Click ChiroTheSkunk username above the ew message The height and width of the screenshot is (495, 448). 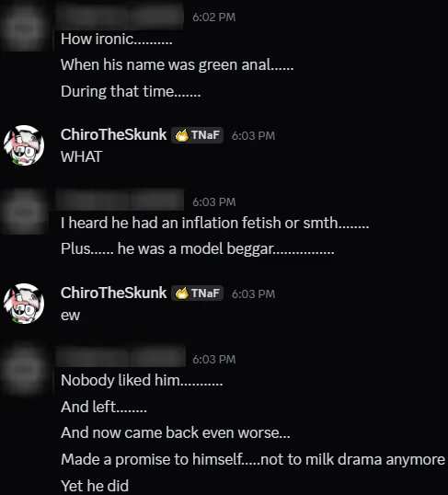pos(114,293)
